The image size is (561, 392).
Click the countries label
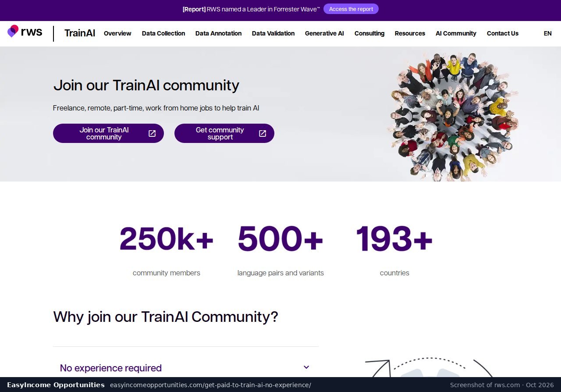[x=394, y=273]
